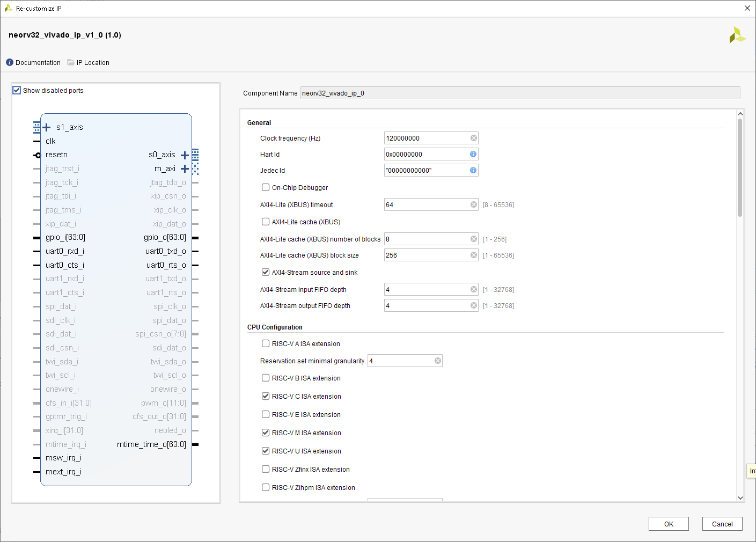The width and height of the screenshot is (756, 542).
Task: Enable RISC-V A ISA extension
Action: (266, 343)
